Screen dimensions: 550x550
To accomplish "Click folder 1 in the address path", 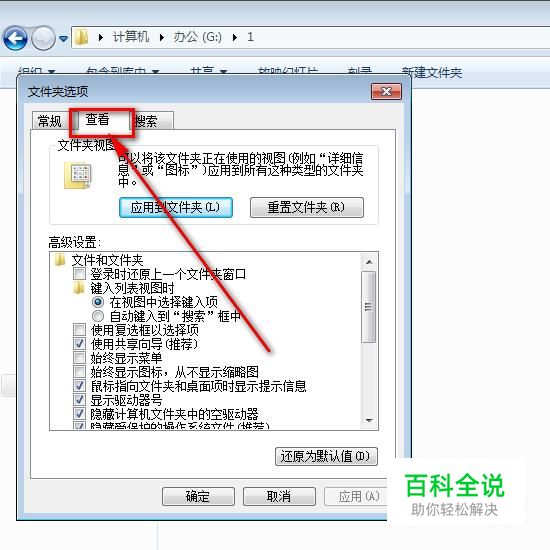I will tap(250, 37).
